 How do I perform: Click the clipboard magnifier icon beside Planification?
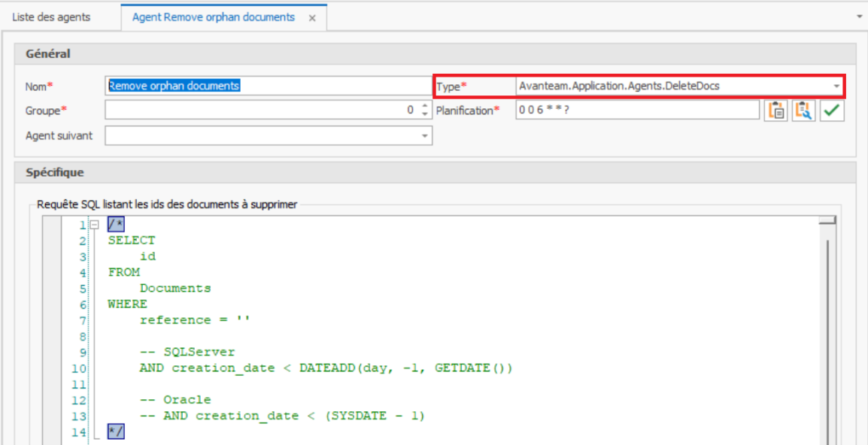coord(804,110)
